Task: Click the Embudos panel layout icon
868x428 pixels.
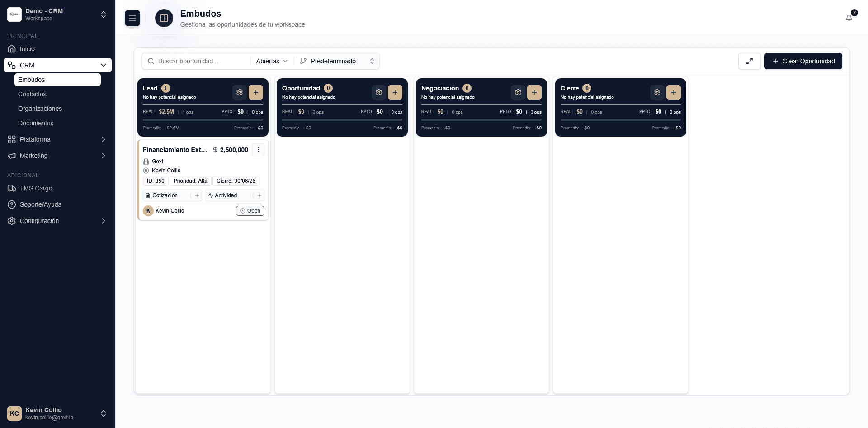Action: (x=164, y=18)
